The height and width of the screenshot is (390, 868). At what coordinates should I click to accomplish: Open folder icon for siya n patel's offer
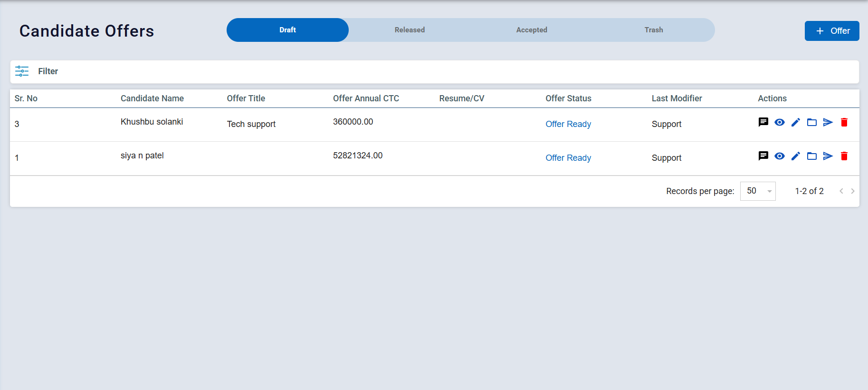pyautogui.click(x=811, y=156)
